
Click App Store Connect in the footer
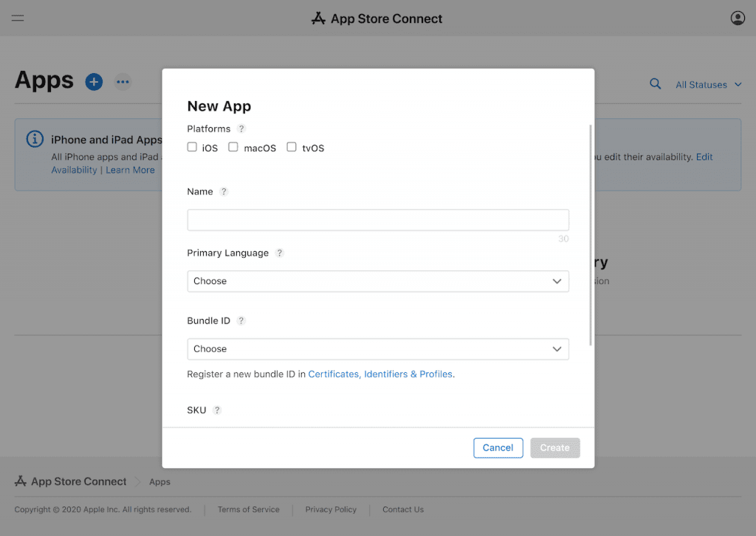click(76, 481)
